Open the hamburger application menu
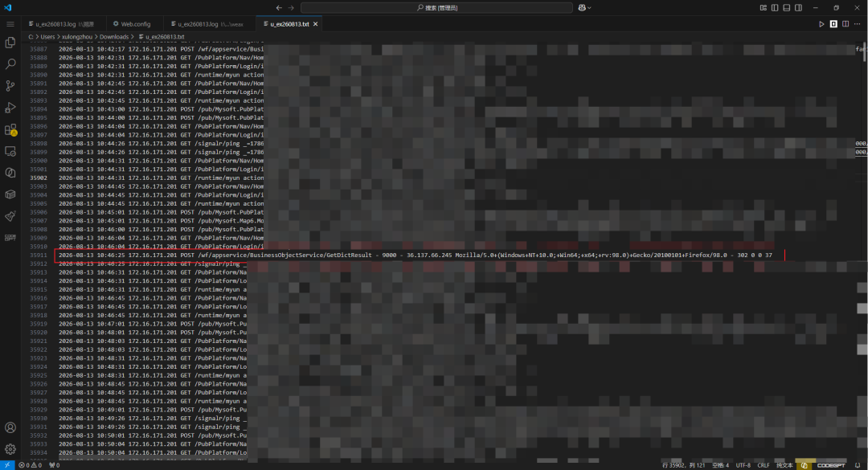 click(x=10, y=24)
